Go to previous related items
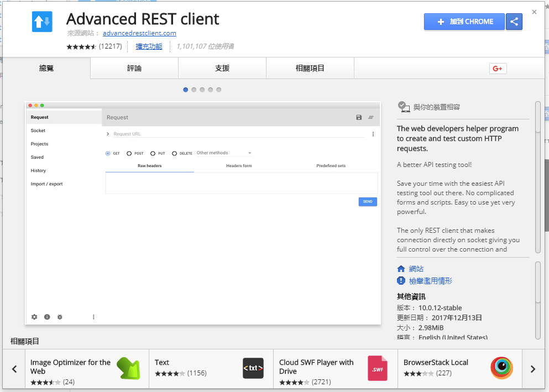This screenshot has width=549, height=392. click(14, 369)
